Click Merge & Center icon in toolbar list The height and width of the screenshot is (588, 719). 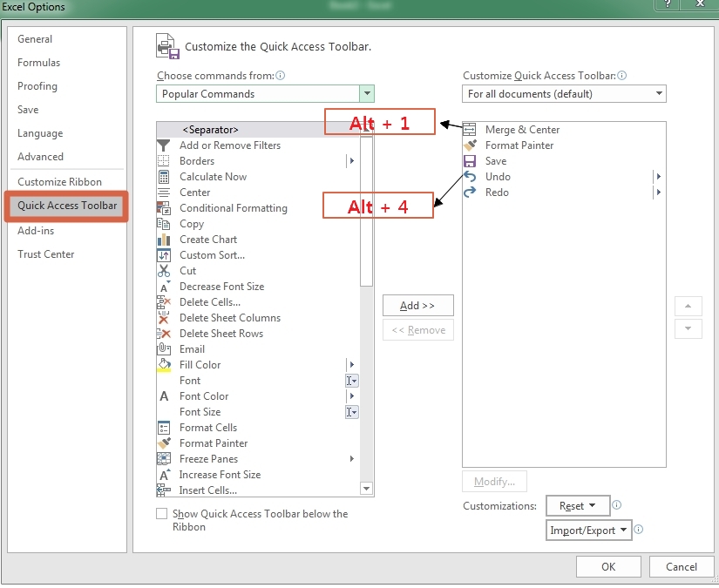470,130
